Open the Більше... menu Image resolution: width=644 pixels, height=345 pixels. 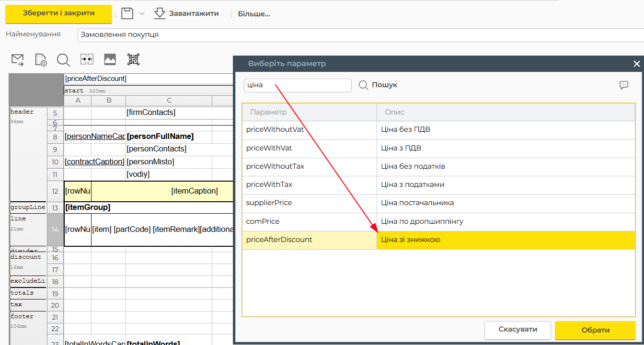pyautogui.click(x=254, y=14)
